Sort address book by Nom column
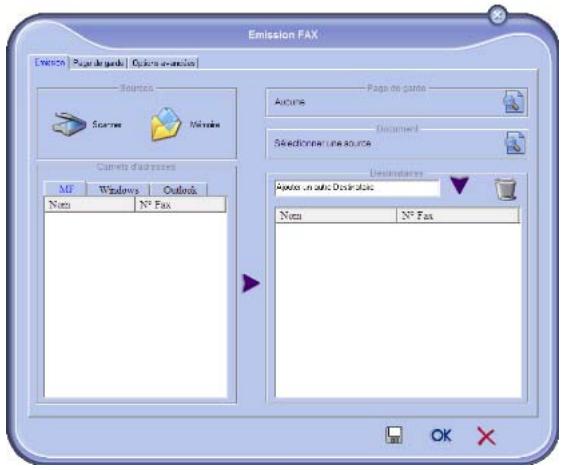The height and width of the screenshot is (470, 562). coord(89,205)
